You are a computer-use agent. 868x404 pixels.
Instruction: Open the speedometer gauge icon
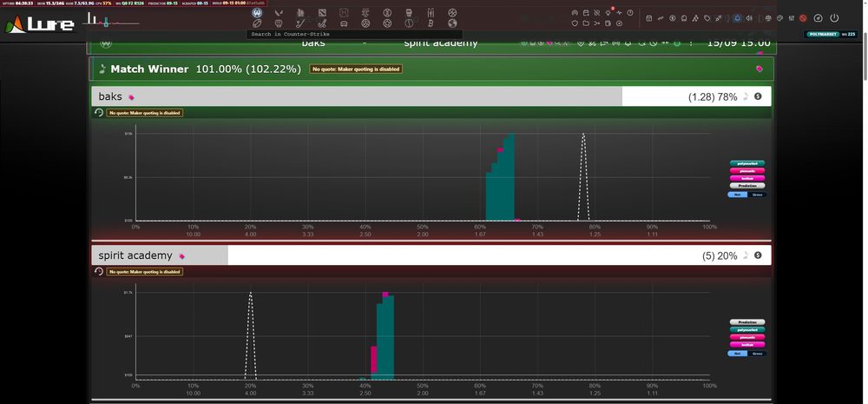(819, 18)
